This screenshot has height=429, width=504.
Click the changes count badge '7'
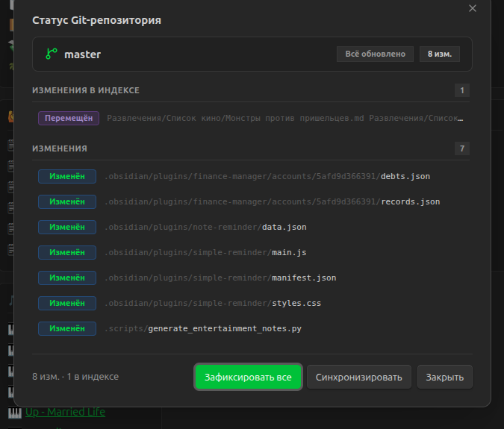coord(462,148)
